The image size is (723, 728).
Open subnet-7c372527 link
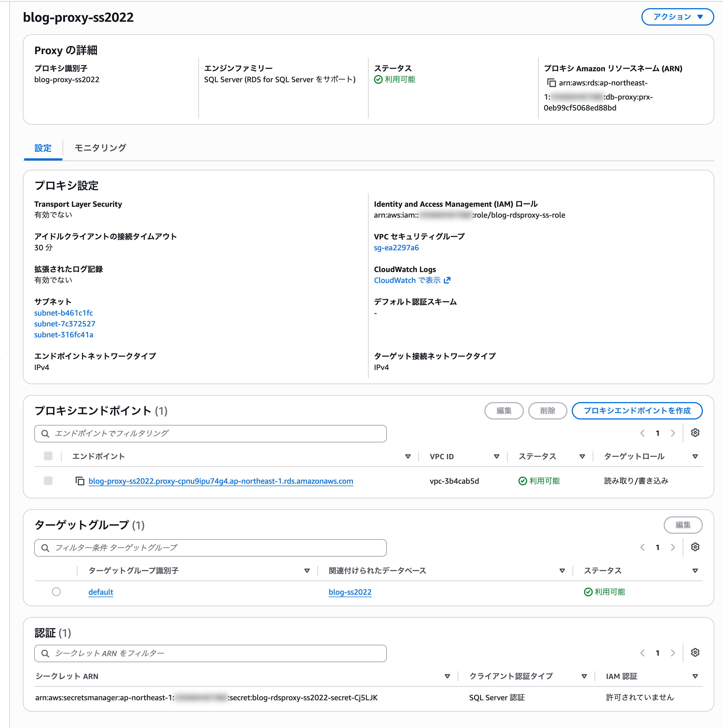coord(65,324)
